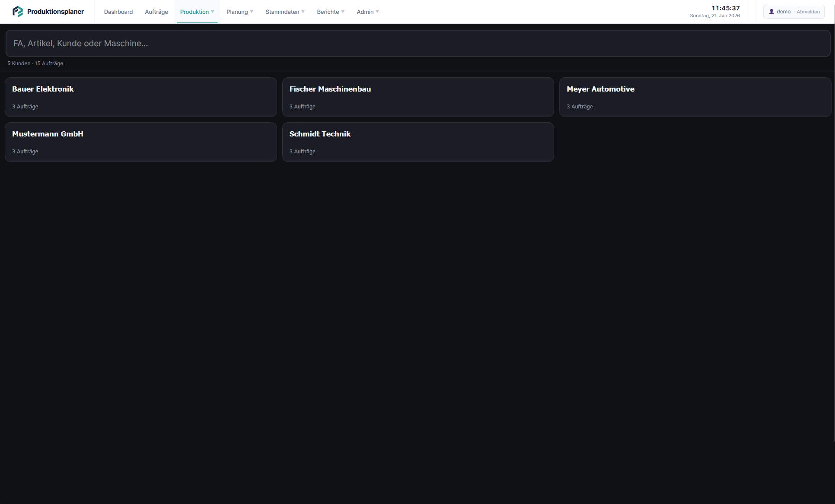
Task: Open the Fischer Maschinenbau customer card
Action: [x=418, y=97]
